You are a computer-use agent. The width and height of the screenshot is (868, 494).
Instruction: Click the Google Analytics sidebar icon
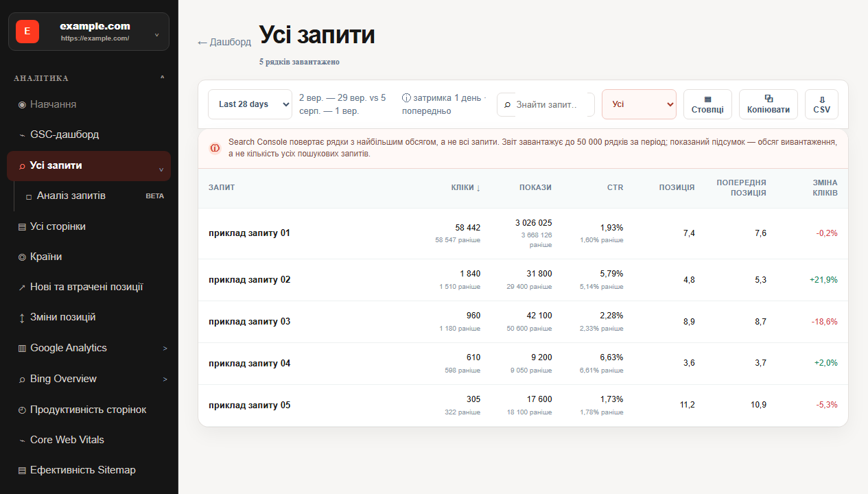22,349
